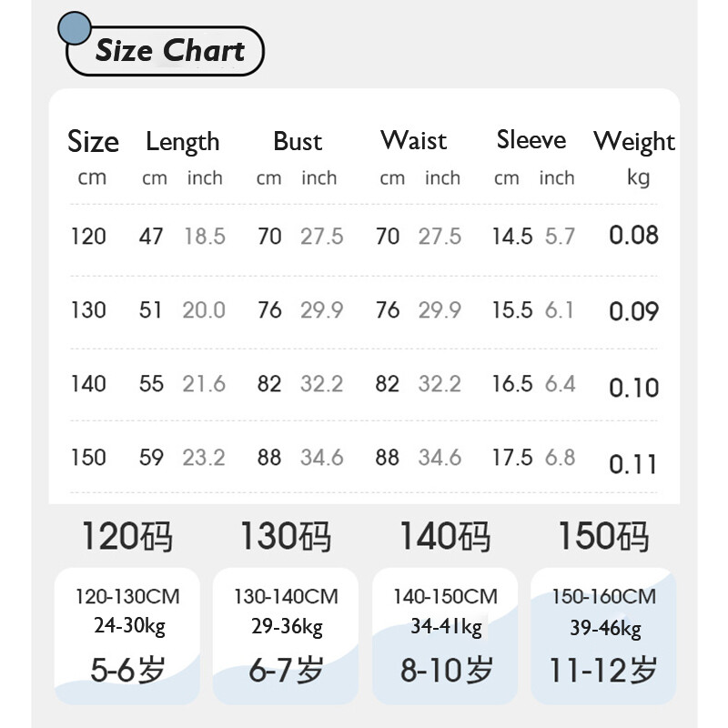This screenshot has width=728, height=728.
Task: Select the size 130 table row label
Action: tap(88, 310)
